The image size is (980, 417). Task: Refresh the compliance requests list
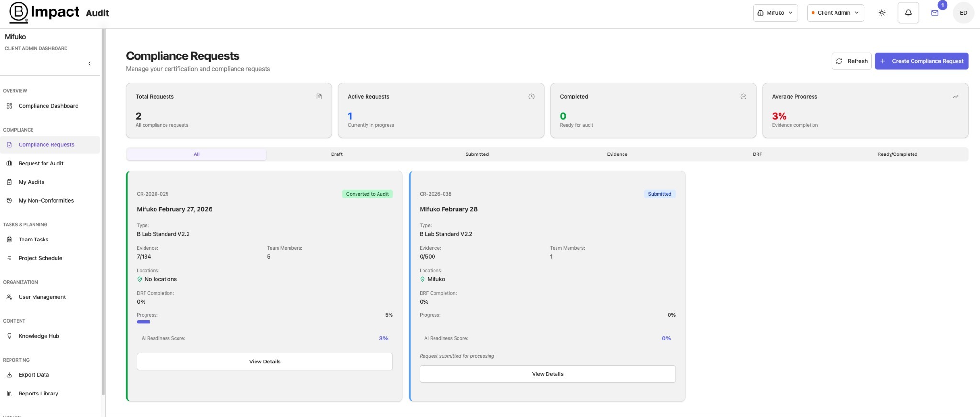[x=852, y=61]
